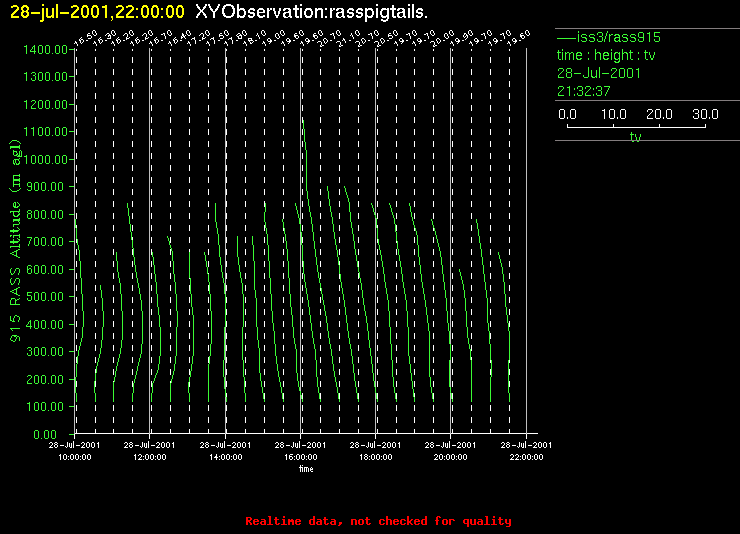The width and height of the screenshot is (740, 534).
Task: Click the '20.50' surface value label atop the plot
Action: pos(387,38)
